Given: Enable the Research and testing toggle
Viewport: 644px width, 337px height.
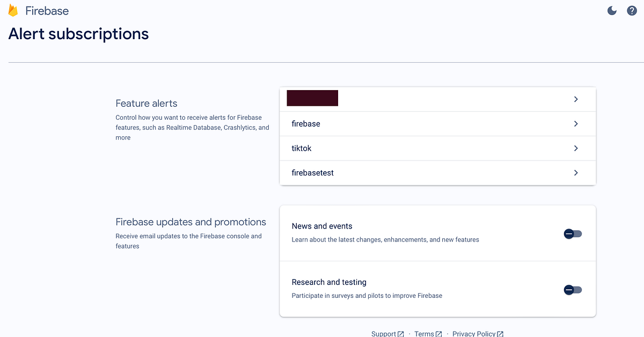Looking at the screenshot, I should [x=573, y=290].
